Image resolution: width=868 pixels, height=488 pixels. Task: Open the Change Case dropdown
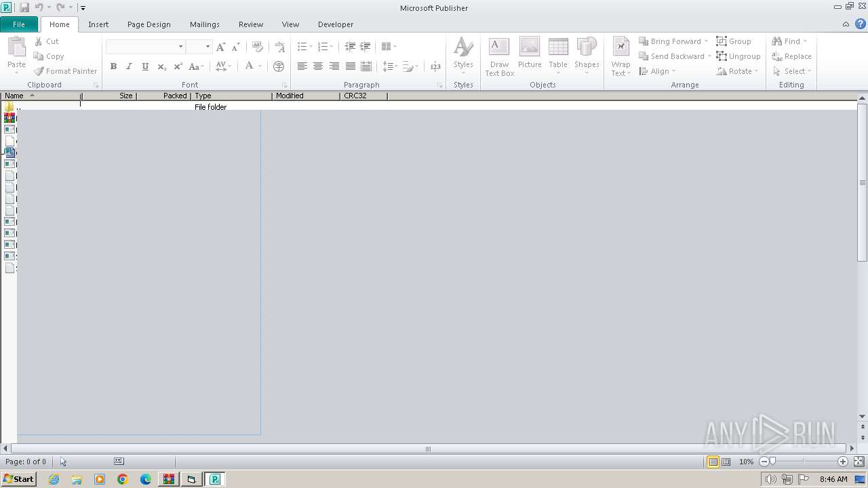[x=196, y=66]
